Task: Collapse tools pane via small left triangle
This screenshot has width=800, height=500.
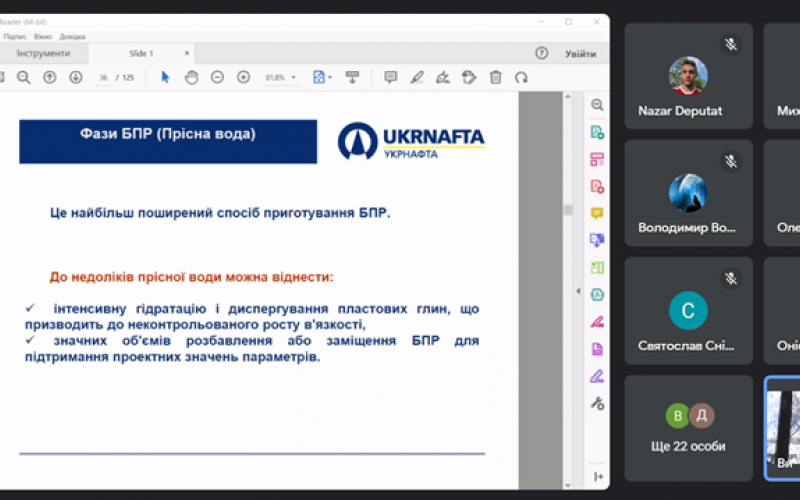Action: pos(578,291)
